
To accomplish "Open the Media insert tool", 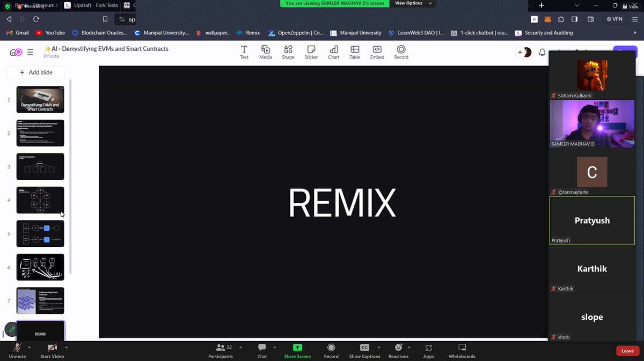I will click(266, 51).
